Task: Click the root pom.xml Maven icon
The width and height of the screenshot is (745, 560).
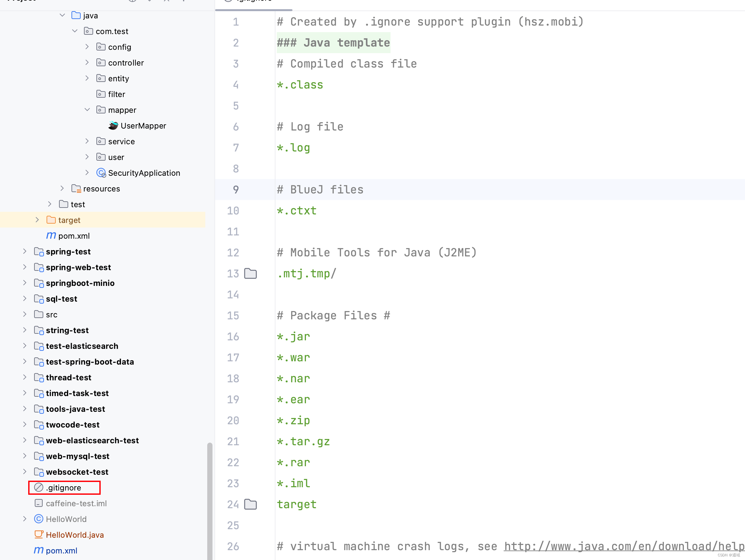Action: point(39,550)
